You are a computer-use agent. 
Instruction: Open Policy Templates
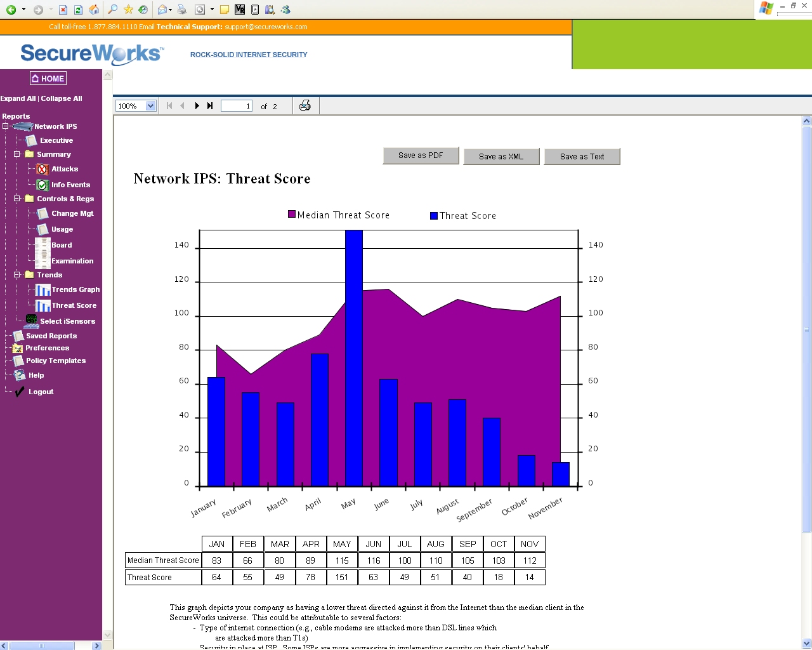[56, 361]
